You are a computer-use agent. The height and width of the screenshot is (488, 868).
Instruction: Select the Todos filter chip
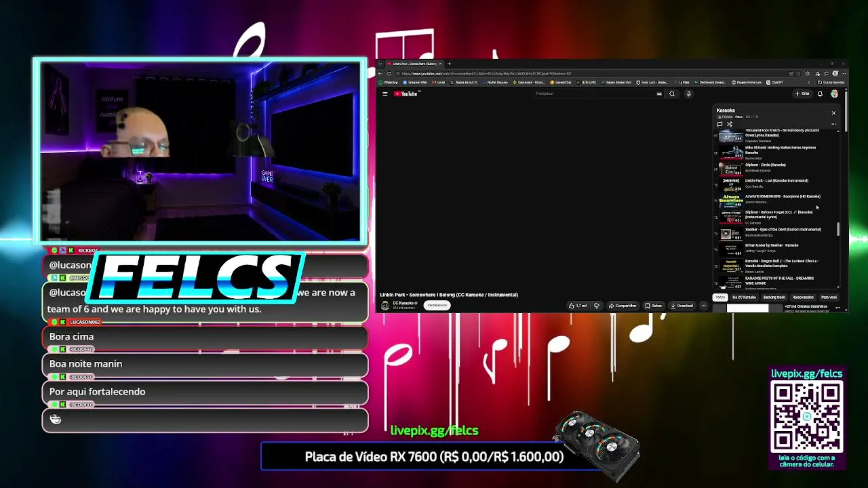click(720, 298)
